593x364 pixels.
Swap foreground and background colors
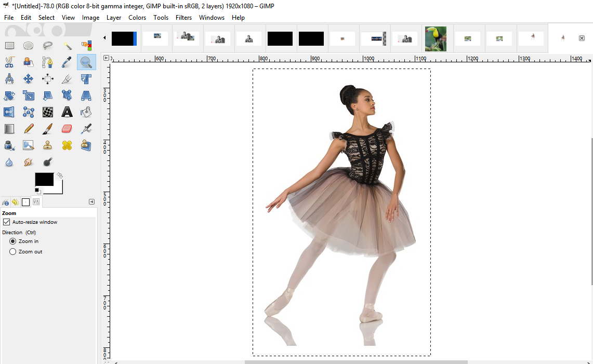[60, 176]
